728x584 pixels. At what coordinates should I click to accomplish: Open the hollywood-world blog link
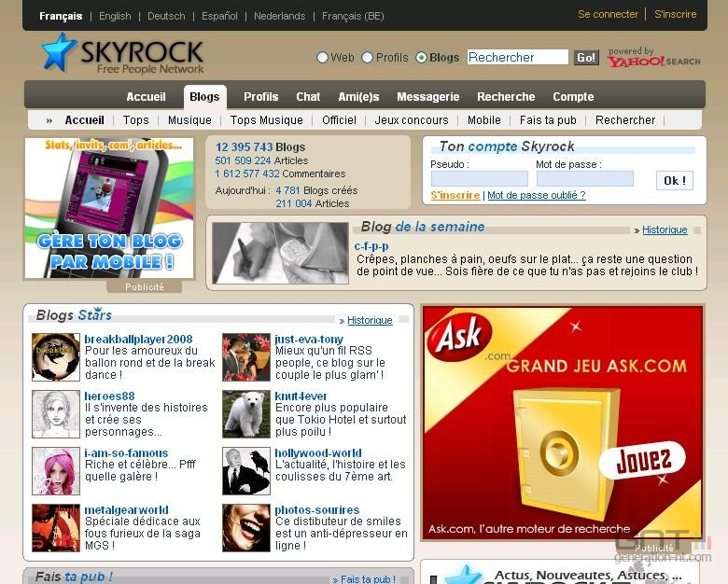point(318,453)
